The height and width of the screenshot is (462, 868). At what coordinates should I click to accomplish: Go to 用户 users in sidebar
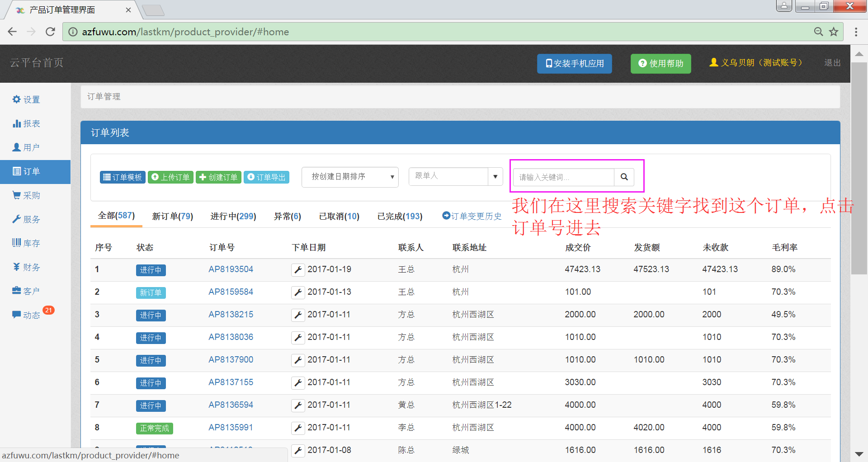26,147
